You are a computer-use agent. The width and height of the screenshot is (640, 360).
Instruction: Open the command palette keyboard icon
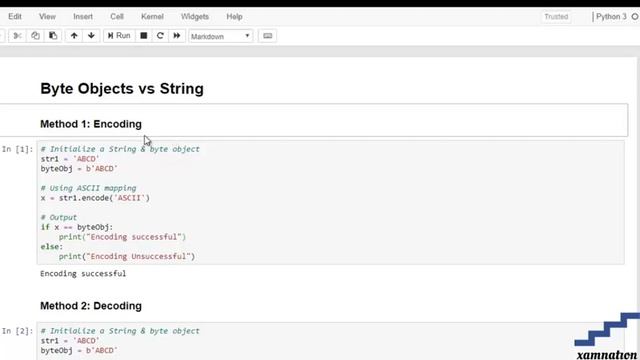click(x=267, y=36)
